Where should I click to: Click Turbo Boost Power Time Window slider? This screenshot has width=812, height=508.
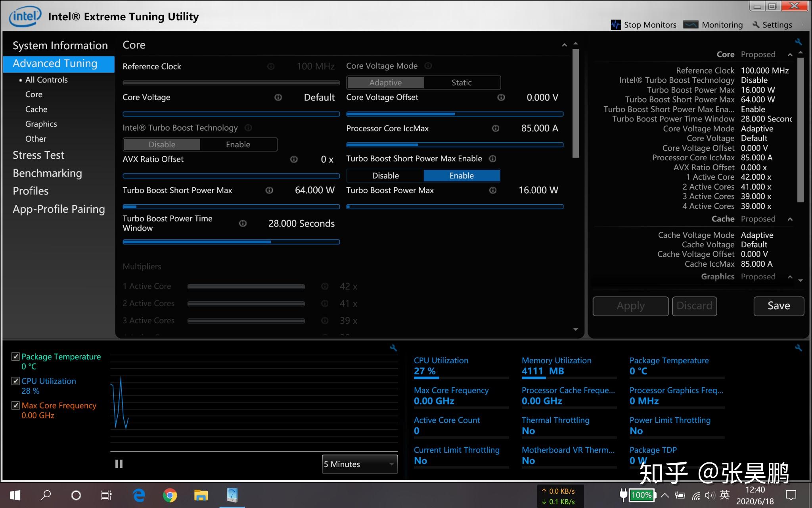click(x=231, y=242)
